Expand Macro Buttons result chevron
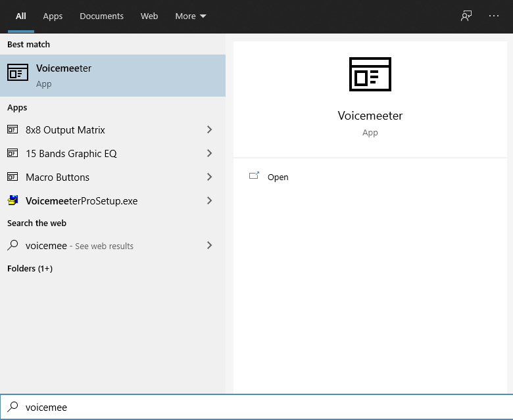513x420 pixels. coord(210,177)
